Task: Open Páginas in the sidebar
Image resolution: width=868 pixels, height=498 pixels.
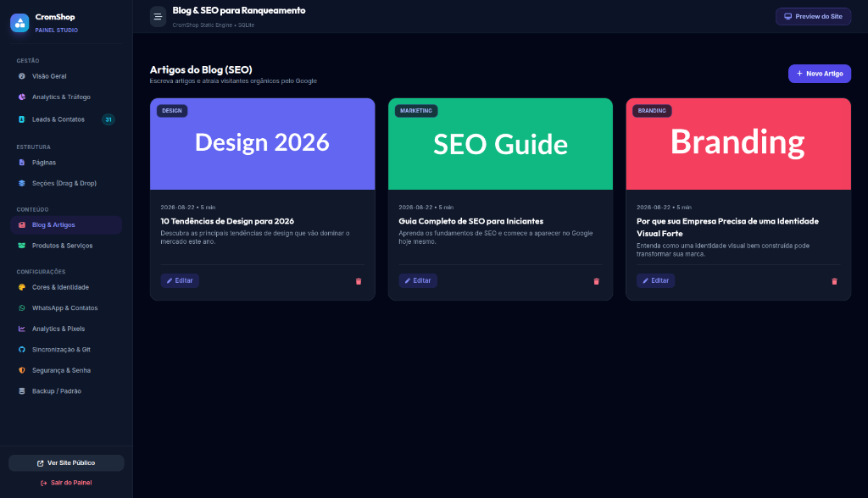Action: click(x=66, y=163)
